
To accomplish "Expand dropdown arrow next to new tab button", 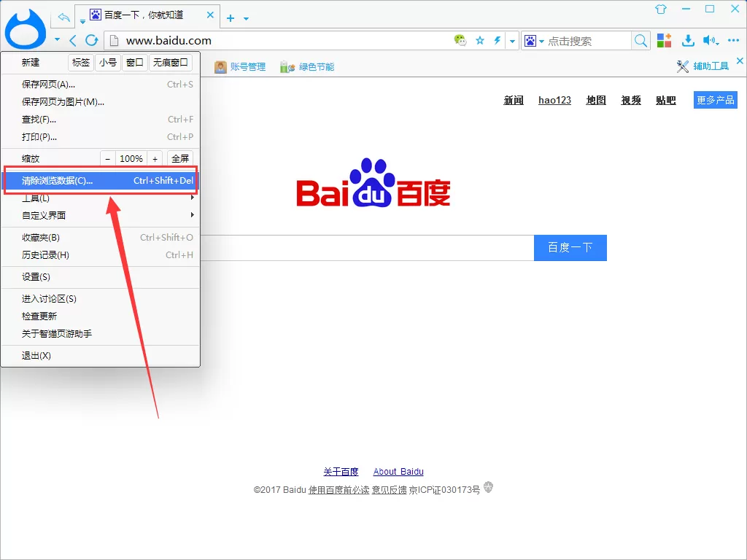I will coord(247,18).
